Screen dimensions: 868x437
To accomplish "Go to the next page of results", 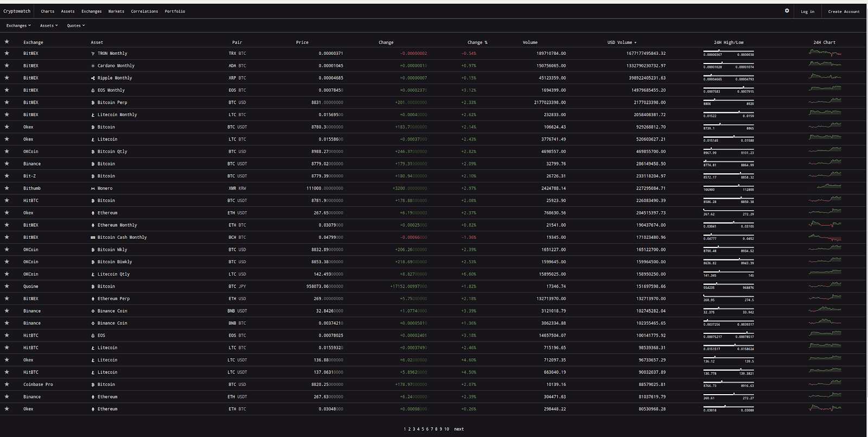I will 459,429.
